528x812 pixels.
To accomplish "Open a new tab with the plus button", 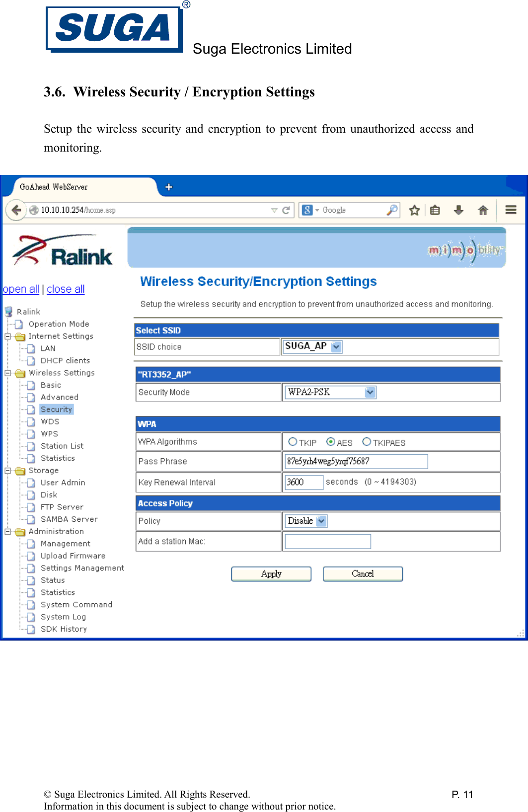I will click(169, 187).
